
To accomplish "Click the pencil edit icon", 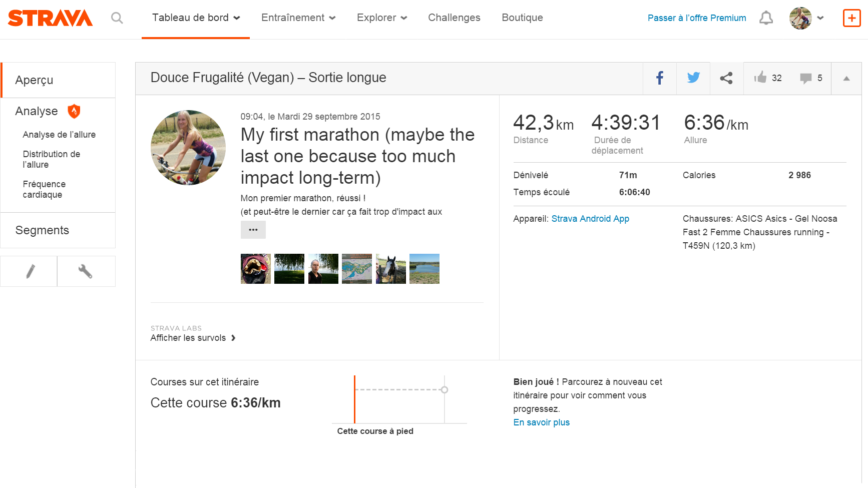I will click(x=30, y=271).
